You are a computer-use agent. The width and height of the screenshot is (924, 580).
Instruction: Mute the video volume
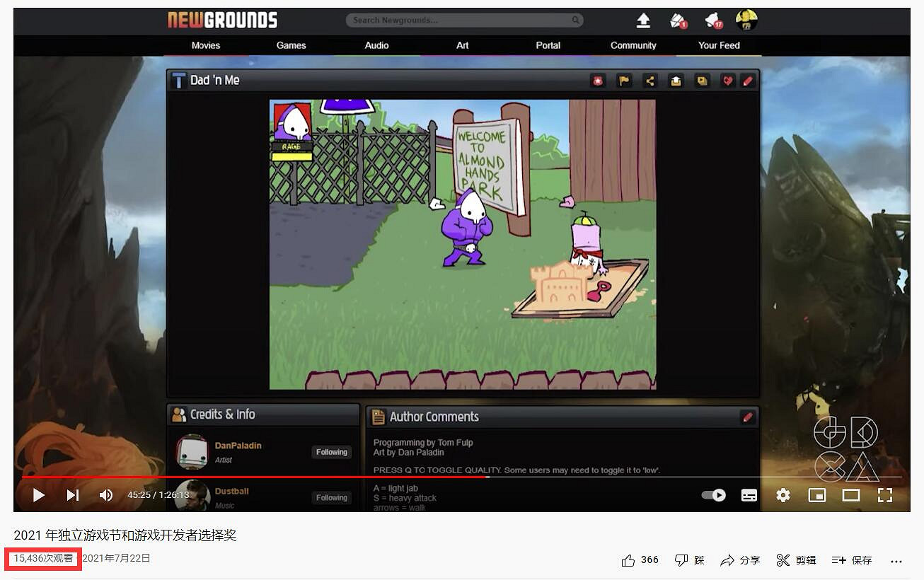tap(106, 495)
